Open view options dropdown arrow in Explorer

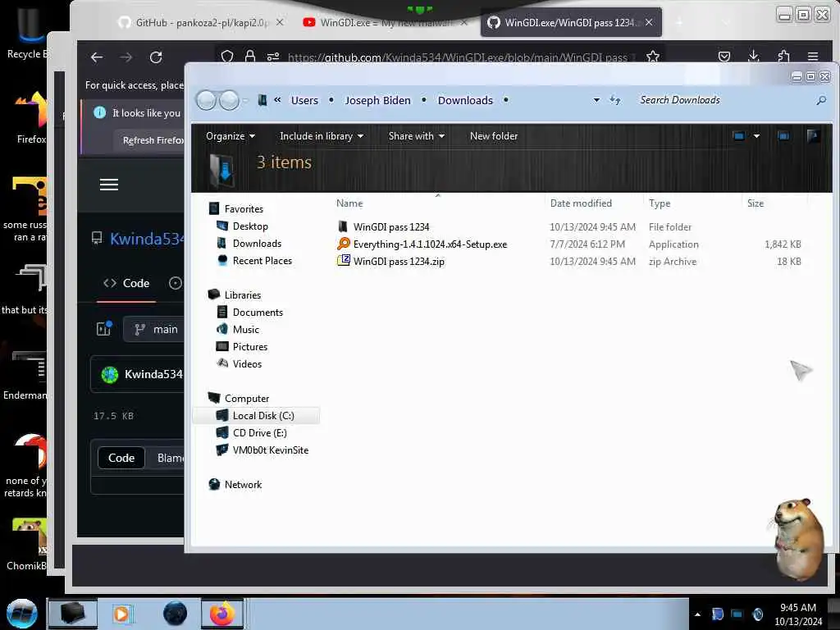tap(756, 136)
